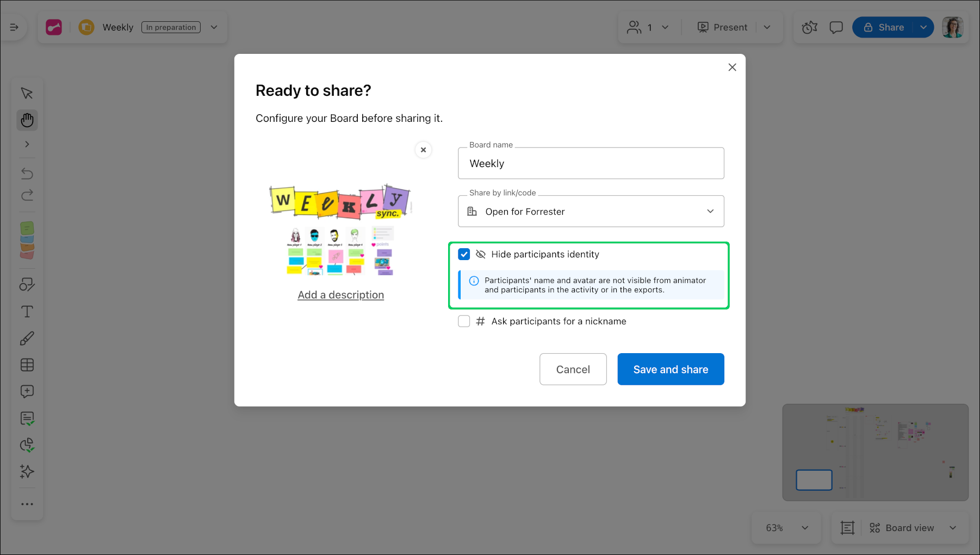Image resolution: width=980 pixels, height=555 pixels.
Task: Open the question form tool
Action: pos(27,418)
